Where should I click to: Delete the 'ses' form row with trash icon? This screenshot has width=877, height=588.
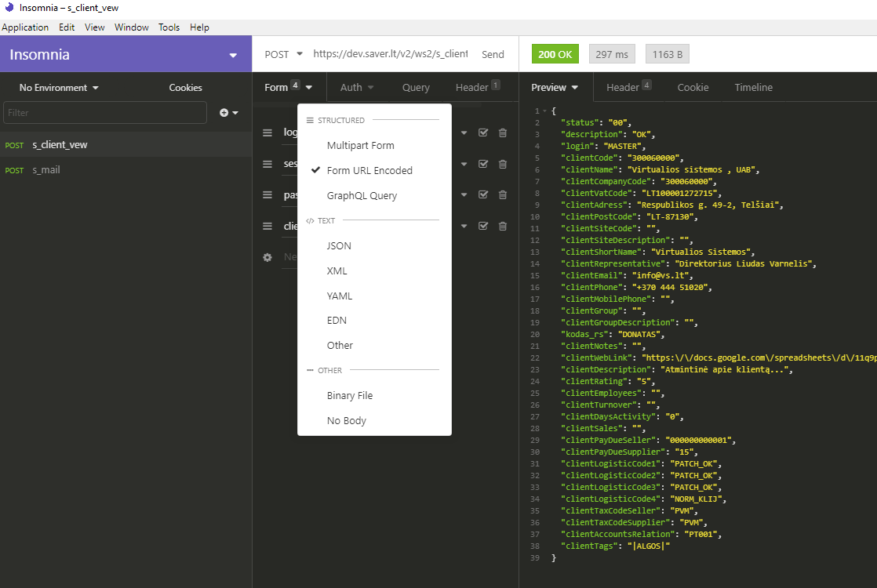click(x=503, y=164)
